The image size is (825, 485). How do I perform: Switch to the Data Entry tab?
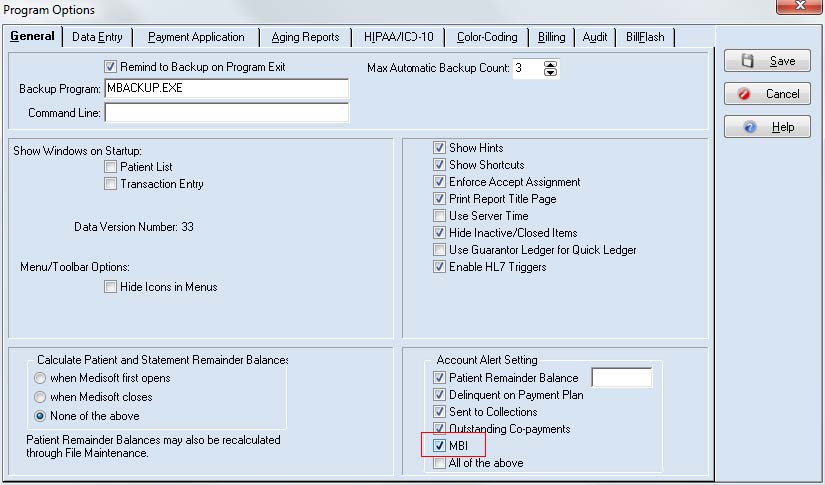97,37
